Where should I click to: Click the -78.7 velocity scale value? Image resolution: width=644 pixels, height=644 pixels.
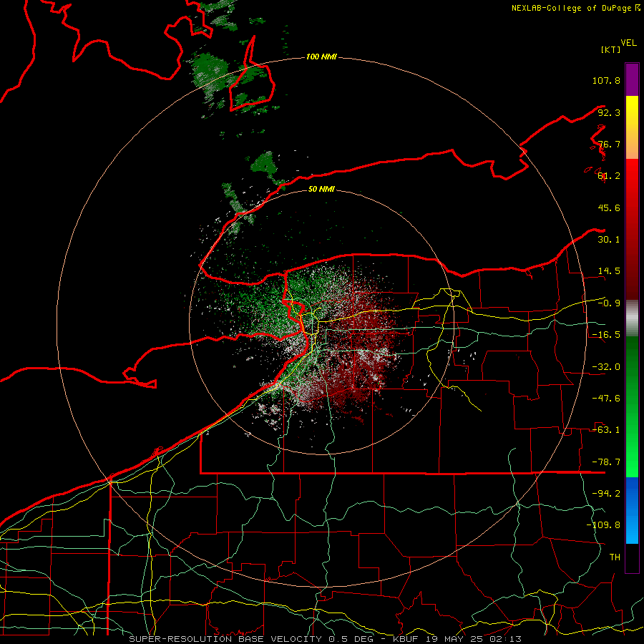[x=606, y=462]
